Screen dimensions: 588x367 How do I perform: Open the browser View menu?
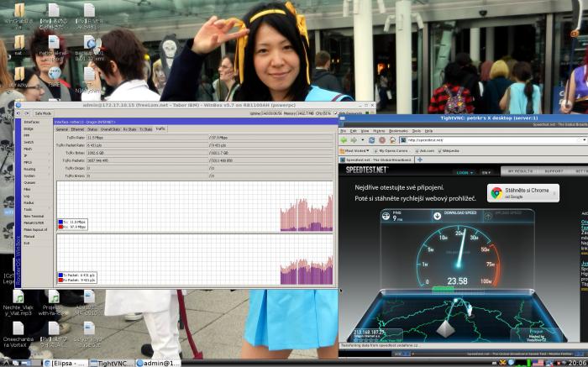coord(365,131)
